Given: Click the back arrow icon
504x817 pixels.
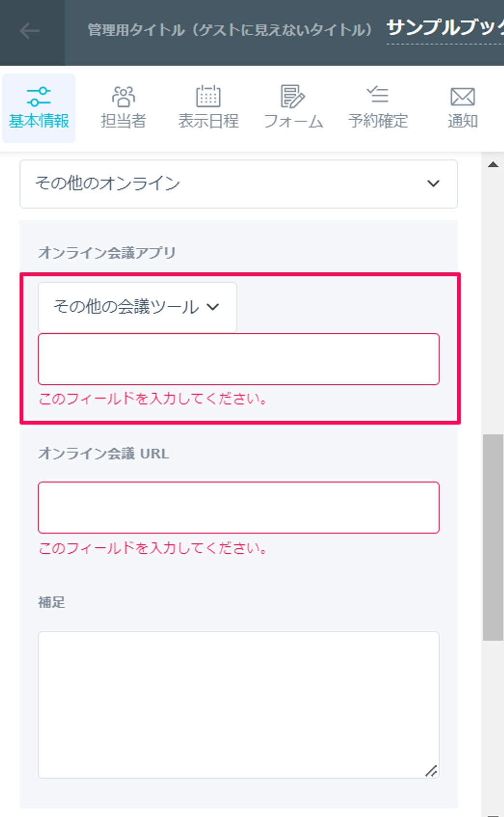Looking at the screenshot, I should [x=30, y=31].
